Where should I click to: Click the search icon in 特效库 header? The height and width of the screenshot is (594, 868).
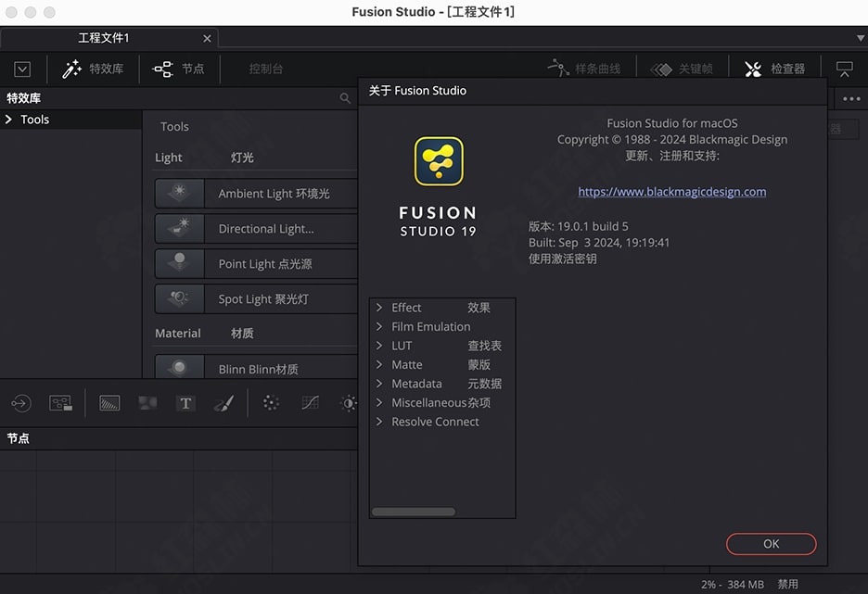point(345,98)
